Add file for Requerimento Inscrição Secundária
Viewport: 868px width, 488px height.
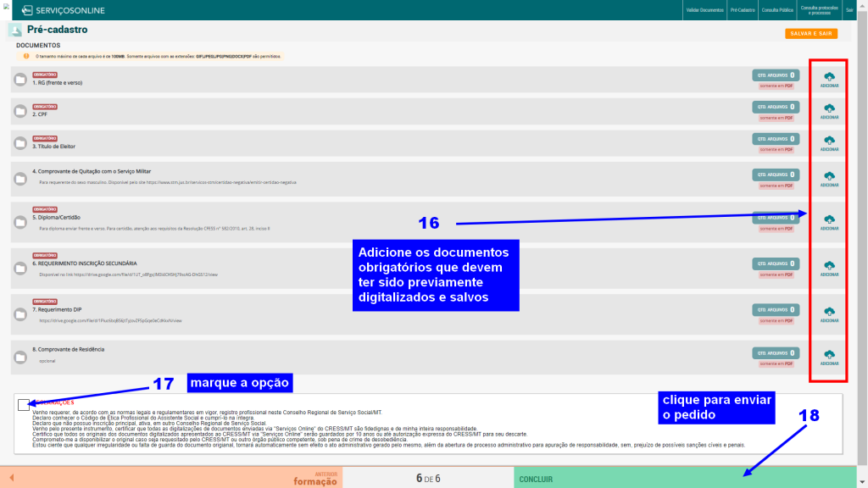[829, 266]
